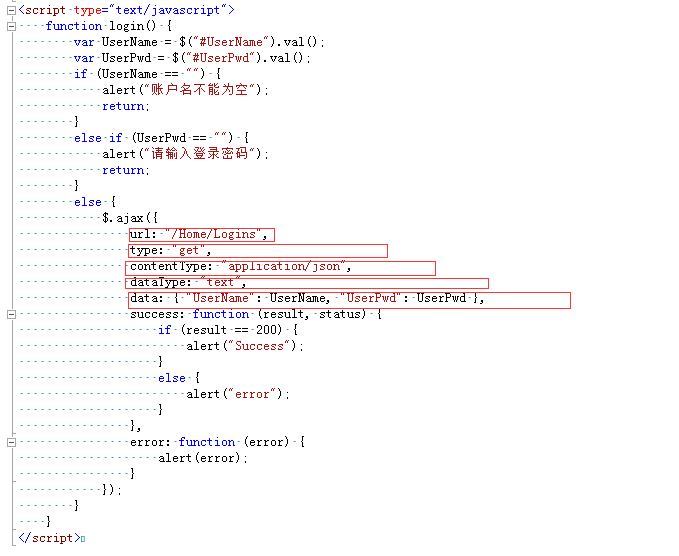The width and height of the screenshot is (679, 556).
Task: Collapse the script tag block
Action: pos(12,10)
